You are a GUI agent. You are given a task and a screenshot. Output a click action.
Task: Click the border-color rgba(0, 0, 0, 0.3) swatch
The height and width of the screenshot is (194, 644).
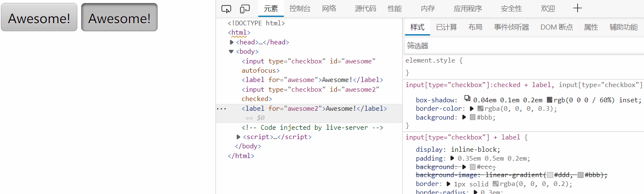(x=480, y=109)
